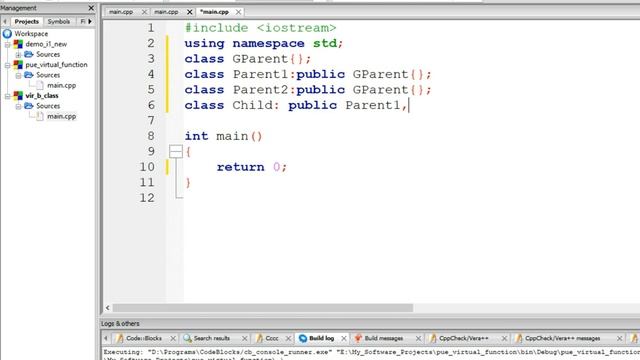
Task: Collapse the demo_i1_new project node
Action: [7, 44]
